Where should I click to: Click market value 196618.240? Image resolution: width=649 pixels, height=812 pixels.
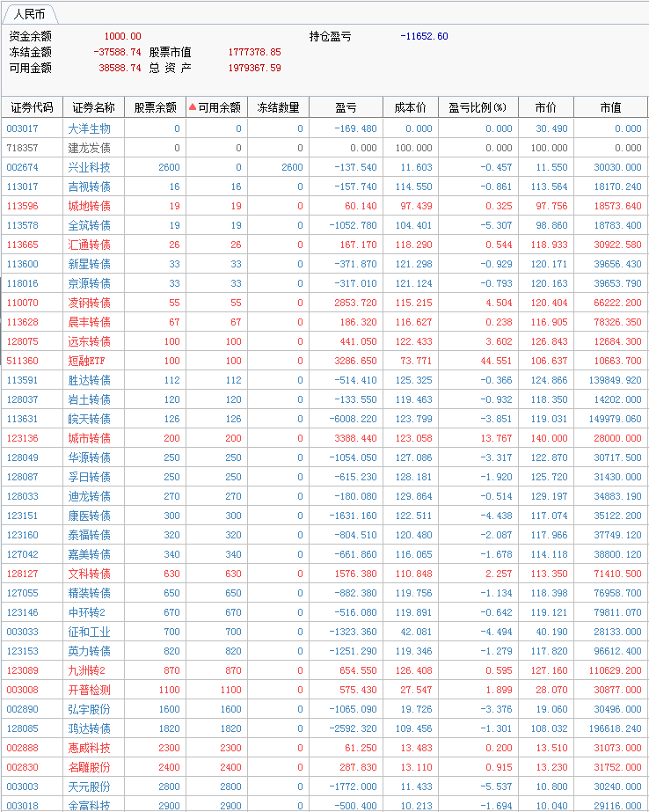click(615, 728)
